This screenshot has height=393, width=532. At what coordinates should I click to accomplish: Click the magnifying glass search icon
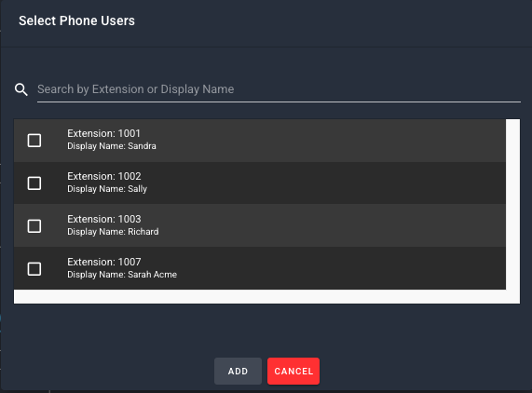pos(21,89)
